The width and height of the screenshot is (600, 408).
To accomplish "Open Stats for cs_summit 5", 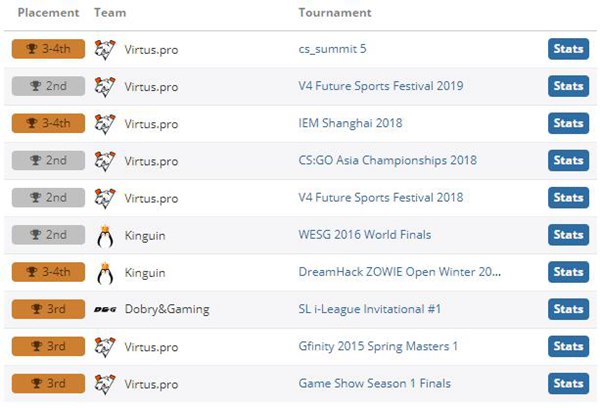I will point(568,49).
